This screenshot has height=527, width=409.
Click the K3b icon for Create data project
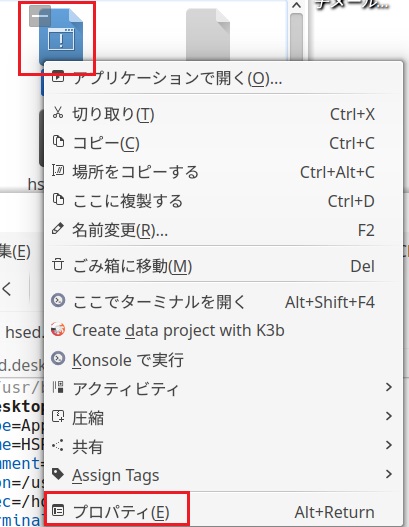click(58, 329)
